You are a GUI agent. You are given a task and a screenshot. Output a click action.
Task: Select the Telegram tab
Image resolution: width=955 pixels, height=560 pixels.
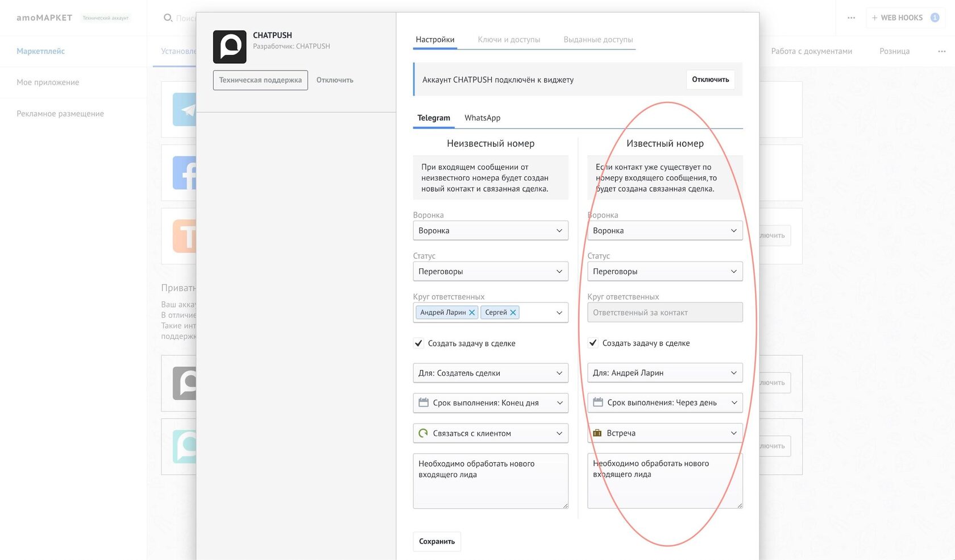coord(434,118)
